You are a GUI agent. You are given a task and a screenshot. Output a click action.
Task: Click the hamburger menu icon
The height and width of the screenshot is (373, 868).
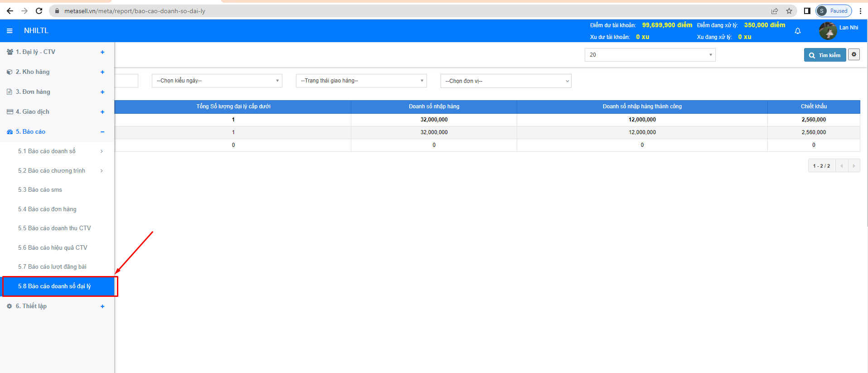pyautogui.click(x=10, y=31)
